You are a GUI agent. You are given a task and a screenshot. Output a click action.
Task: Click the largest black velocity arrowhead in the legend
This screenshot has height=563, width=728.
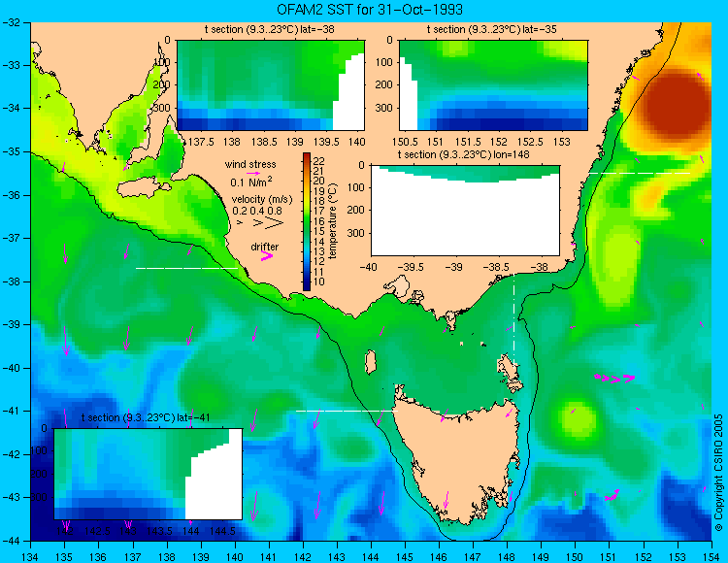pyautogui.click(x=275, y=223)
